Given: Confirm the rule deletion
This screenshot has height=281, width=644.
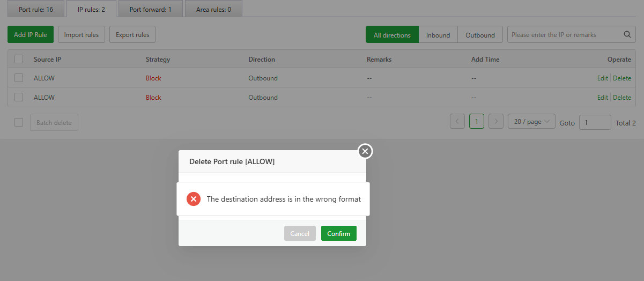Looking at the screenshot, I should (338, 233).
